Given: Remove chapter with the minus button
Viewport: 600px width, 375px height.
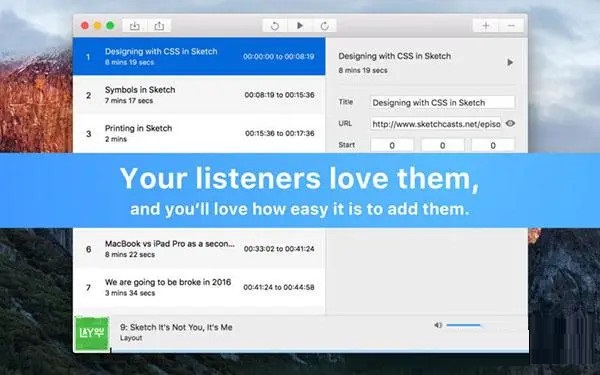Looking at the screenshot, I should 511,26.
